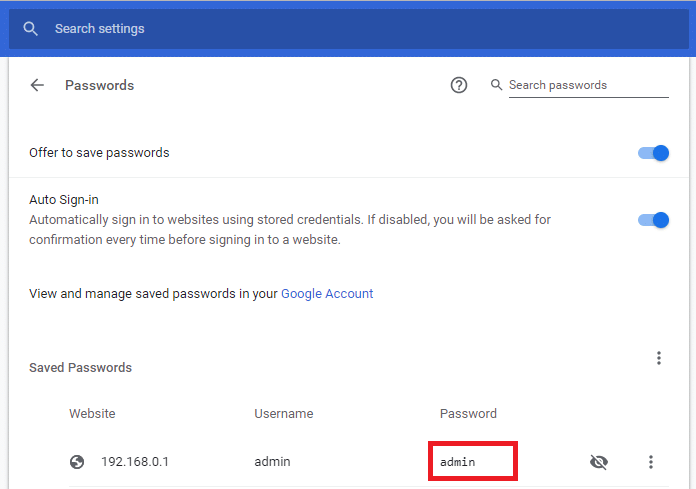Screen dimensions: 696x489
Task: Click the globe icon for 192.168.0.1
Action: (x=77, y=462)
